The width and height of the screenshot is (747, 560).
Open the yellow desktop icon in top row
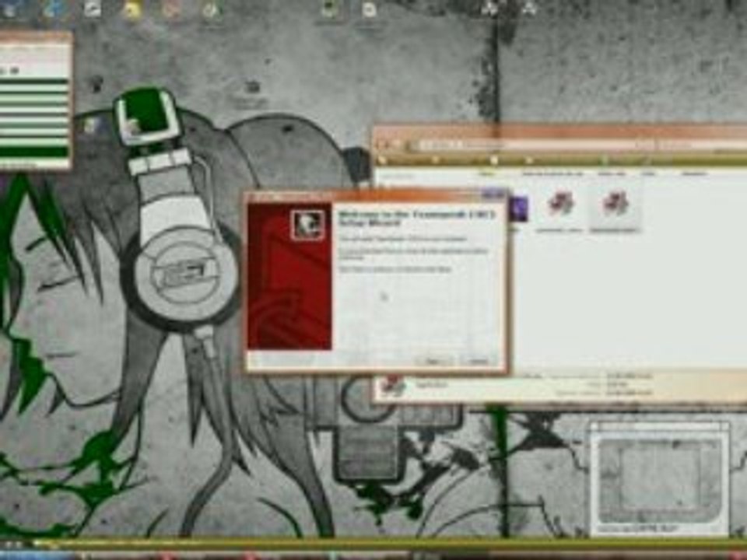[x=132, y=9]
